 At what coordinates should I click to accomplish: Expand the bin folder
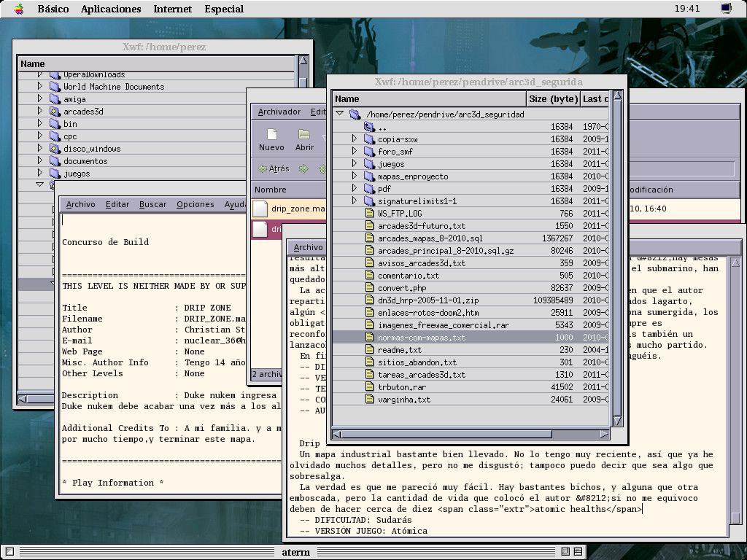pos(40,123)
